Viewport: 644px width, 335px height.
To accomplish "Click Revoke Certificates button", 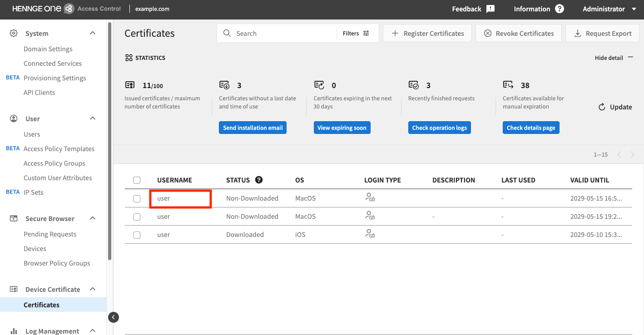I will click(x=519, y=33).
